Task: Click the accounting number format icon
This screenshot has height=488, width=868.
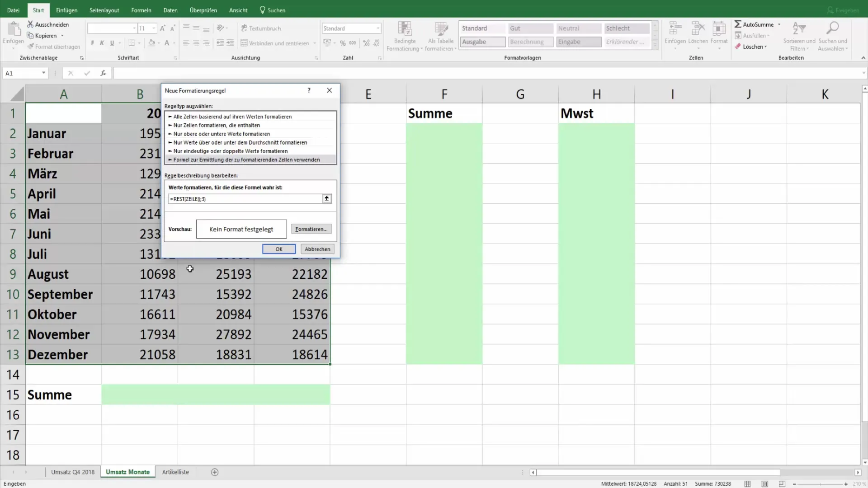Action: point(327,43)
